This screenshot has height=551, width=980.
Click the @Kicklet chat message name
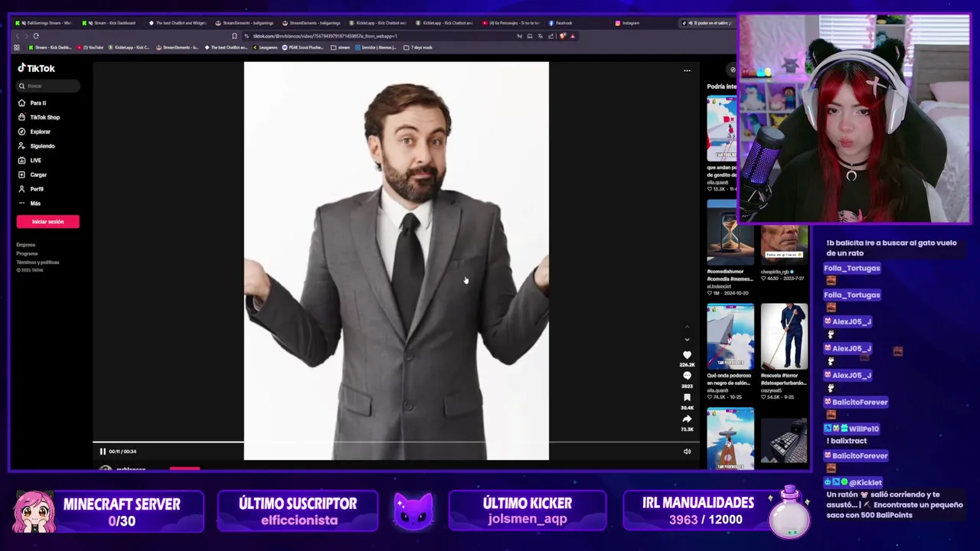pyautogui.click(x=865, y=483)
